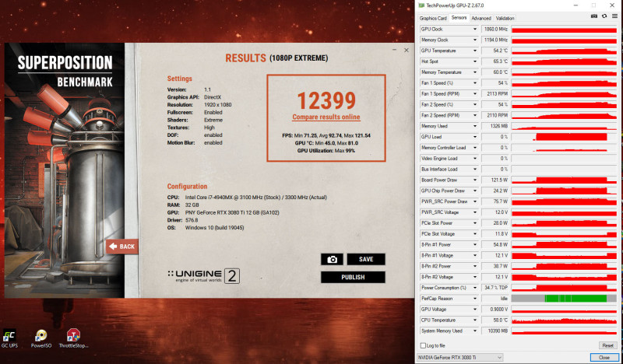
Task: Click the PerfCap Reason green graph bar
Action: click(575, 299)
